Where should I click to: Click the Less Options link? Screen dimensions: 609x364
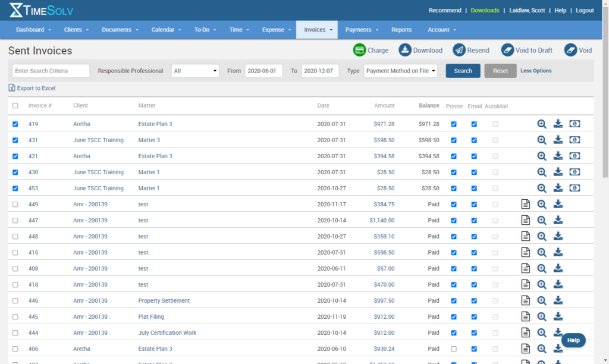(536, 71)
